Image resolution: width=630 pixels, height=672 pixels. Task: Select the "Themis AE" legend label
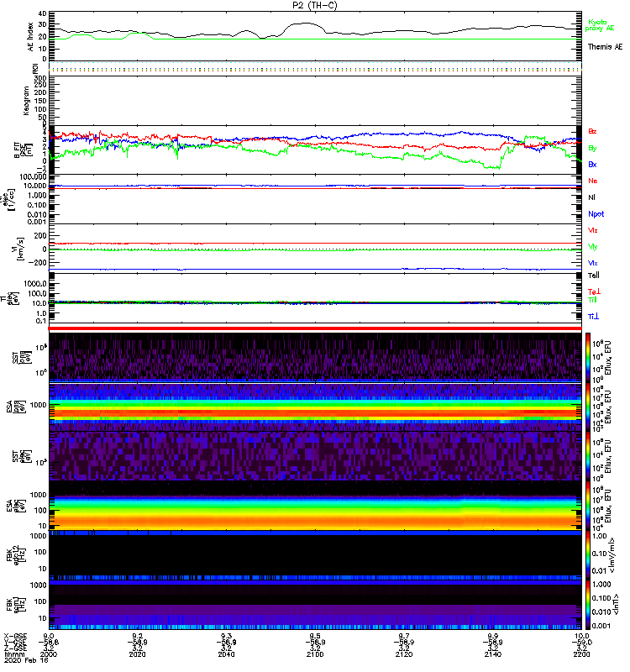[x=605, y=47]
